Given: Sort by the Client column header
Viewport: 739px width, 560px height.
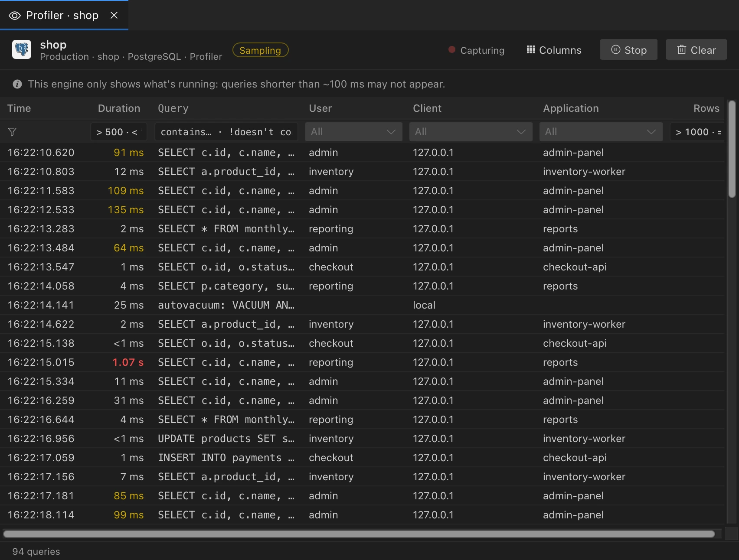Looking at the screenshot, I should [x=427, y=108].
